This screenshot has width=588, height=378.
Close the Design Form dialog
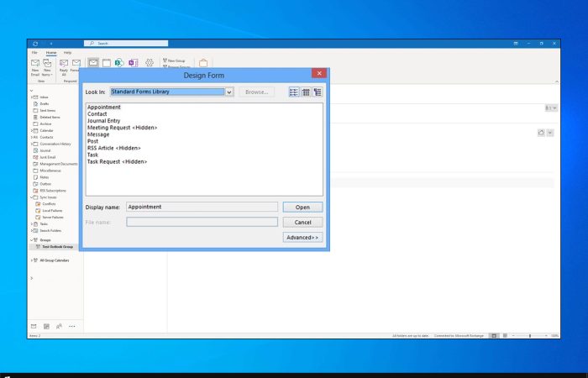(319, 73)
